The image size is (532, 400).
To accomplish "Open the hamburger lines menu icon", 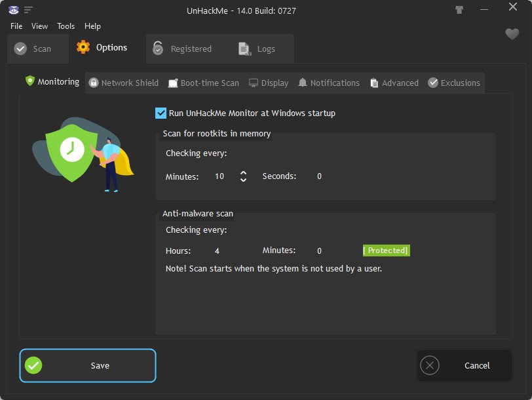I will coord(28,10).
